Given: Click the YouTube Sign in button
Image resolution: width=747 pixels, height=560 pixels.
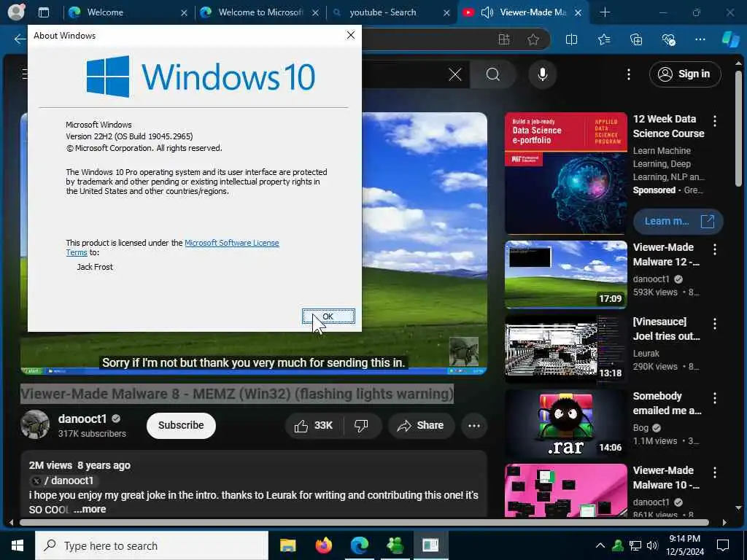Looking at the screenshot, I should click(x=684, y=74).
